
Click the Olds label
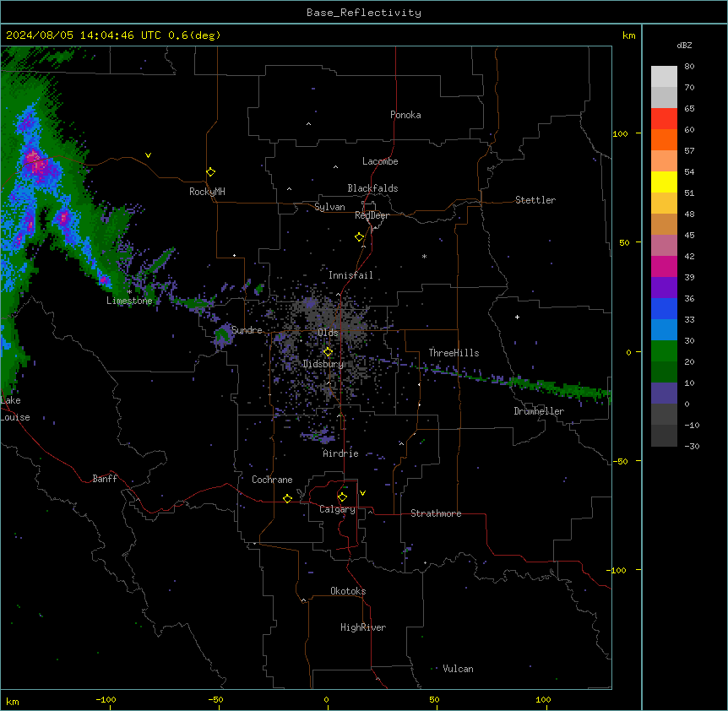tap(328, 333)
